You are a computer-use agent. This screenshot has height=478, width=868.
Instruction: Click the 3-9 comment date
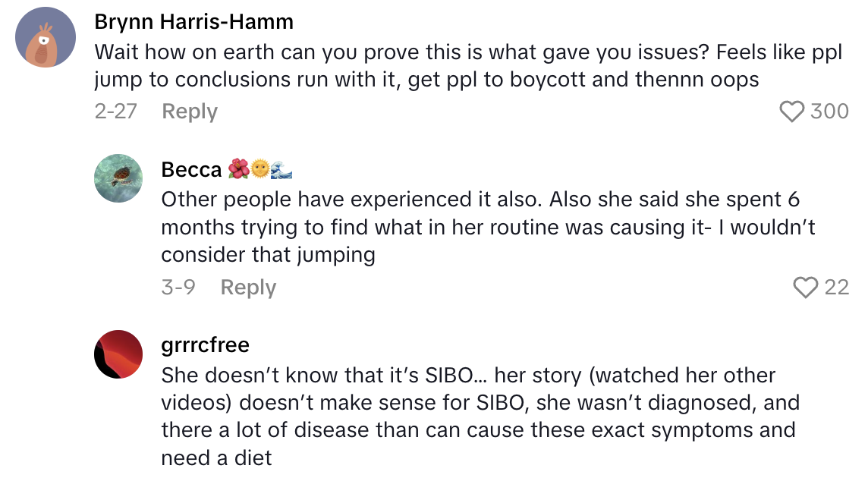[178, 288]
